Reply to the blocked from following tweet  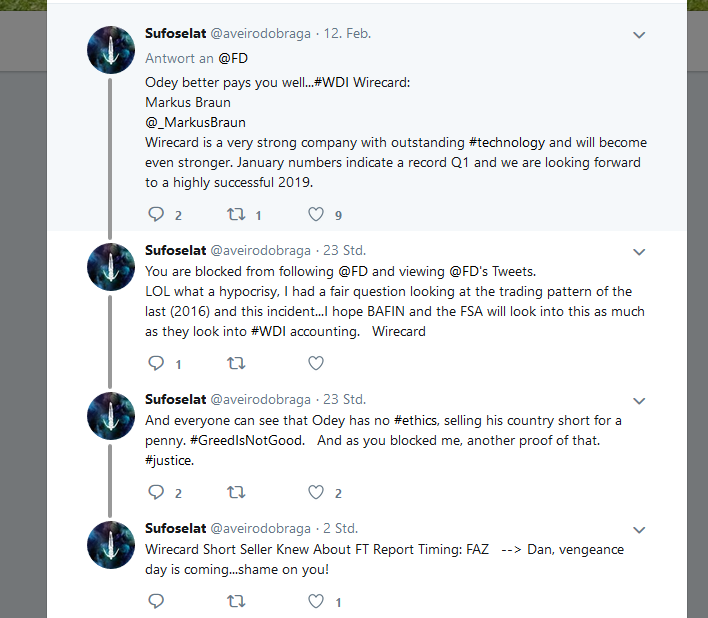pos(156,363)
